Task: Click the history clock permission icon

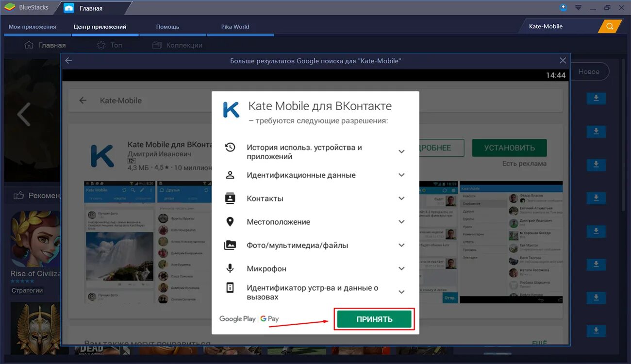Action: tap(230, 147)
